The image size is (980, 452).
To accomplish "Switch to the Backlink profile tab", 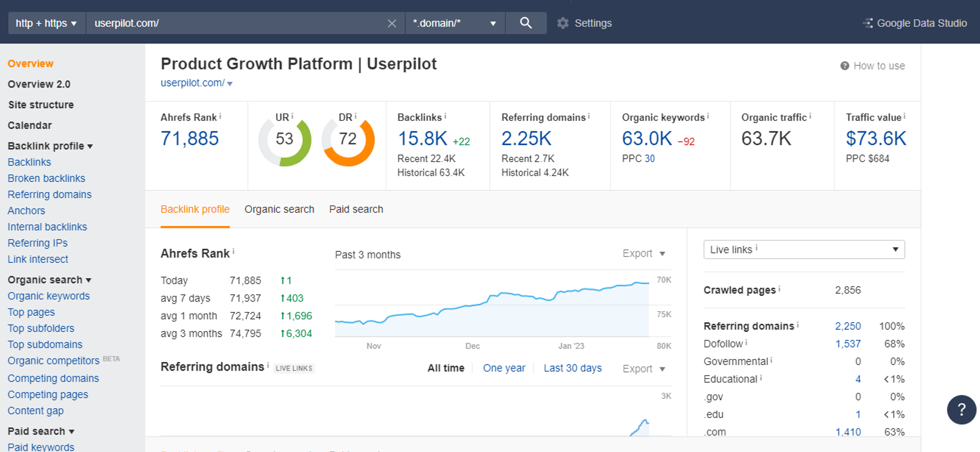I will 195,209.
